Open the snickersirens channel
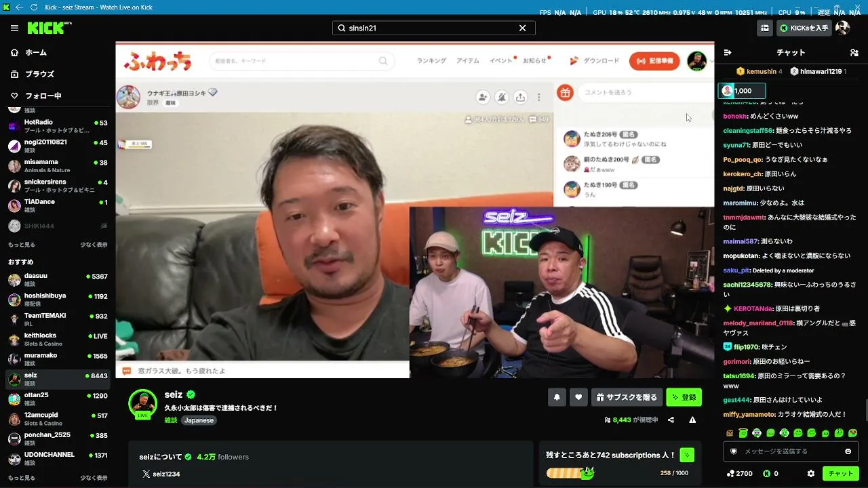The height and width of the screenshot is (488, 868). click(58, 186)
